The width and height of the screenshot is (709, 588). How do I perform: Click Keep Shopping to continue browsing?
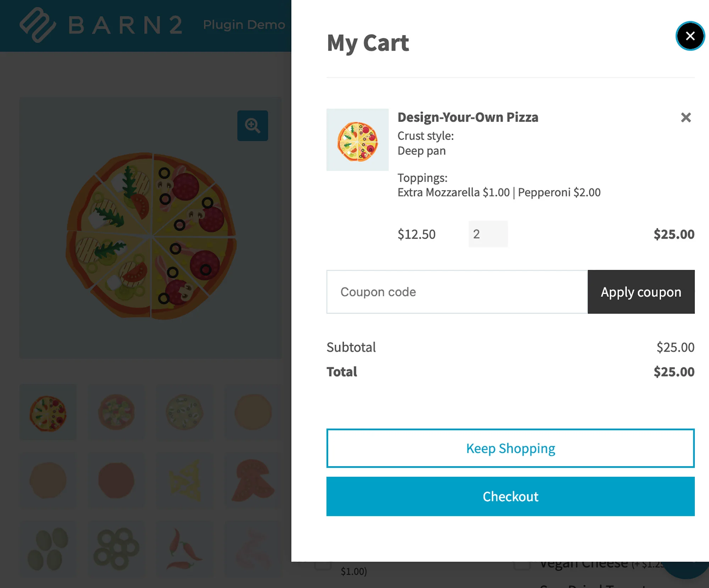click(x=510, y=448)
